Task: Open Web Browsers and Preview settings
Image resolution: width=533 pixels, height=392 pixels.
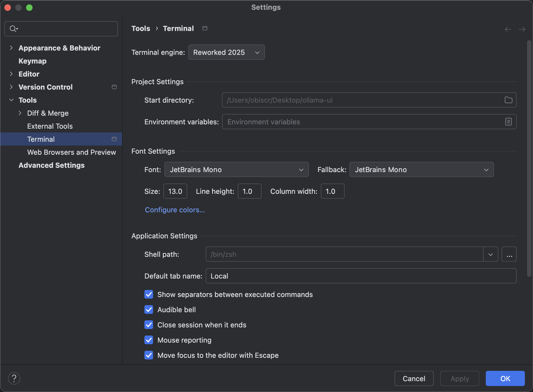Action: point(72,152)
